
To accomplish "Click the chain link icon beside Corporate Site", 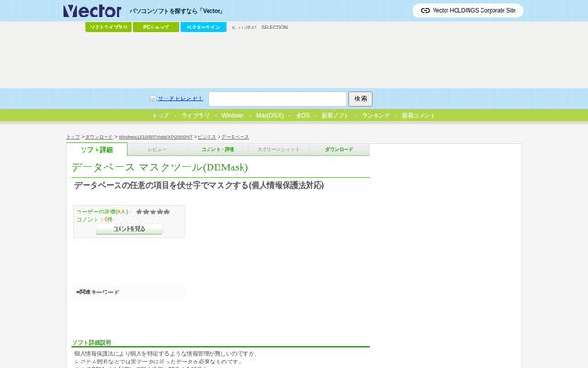I will (x=424, y=10).
